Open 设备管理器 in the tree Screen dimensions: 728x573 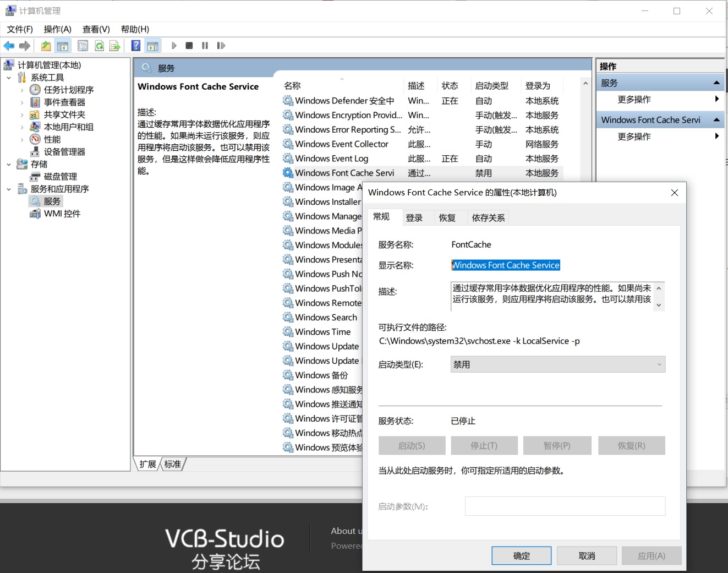point(64,152)
